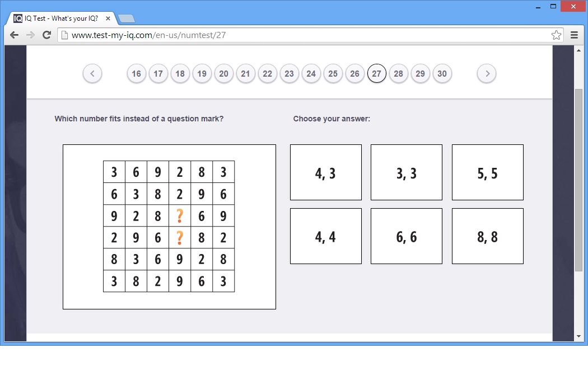Jump to question 16

(x=137, y=73)
